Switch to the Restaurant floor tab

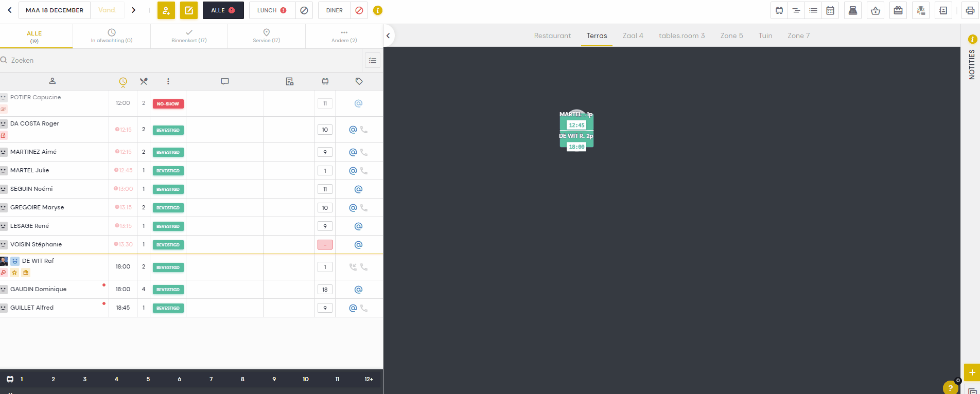[x=552, y=35]
